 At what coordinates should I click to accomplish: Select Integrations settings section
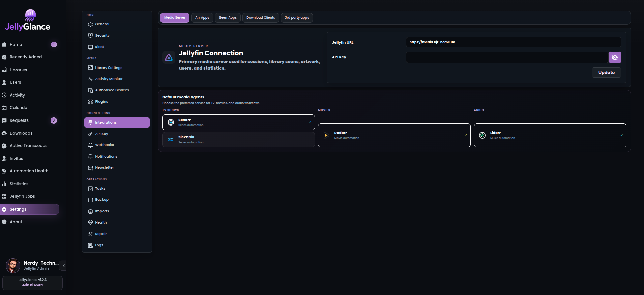point(117,123)
